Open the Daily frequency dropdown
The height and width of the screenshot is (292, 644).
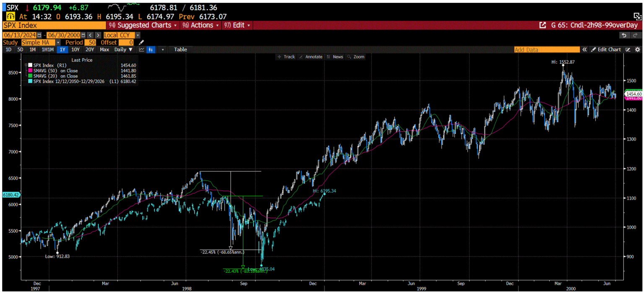coord(123,50)
